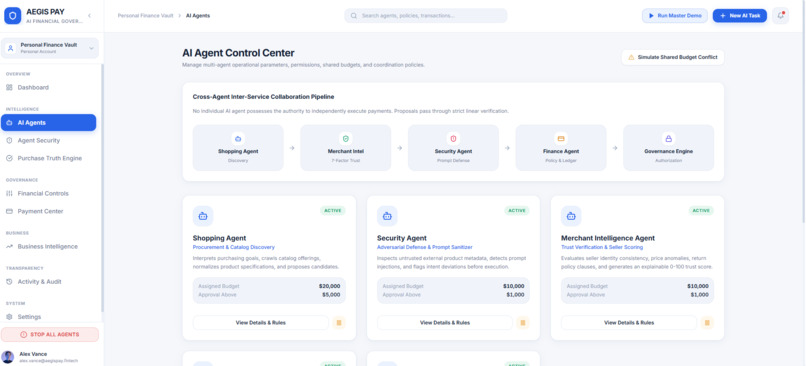Open the Payment Center page

coord(48,211)
